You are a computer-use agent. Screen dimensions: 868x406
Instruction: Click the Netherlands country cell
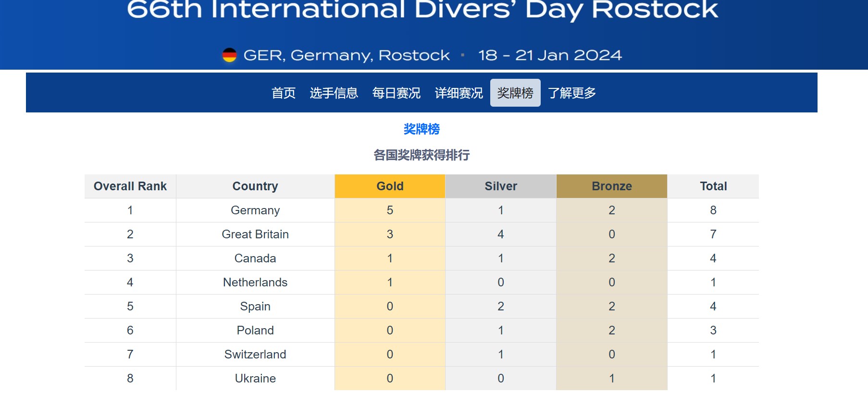pyautogui.click(x=255, y=283)
